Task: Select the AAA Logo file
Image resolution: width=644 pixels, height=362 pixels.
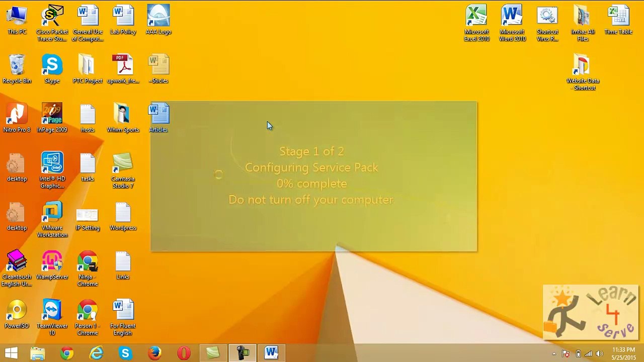Action: pos(158,20)
